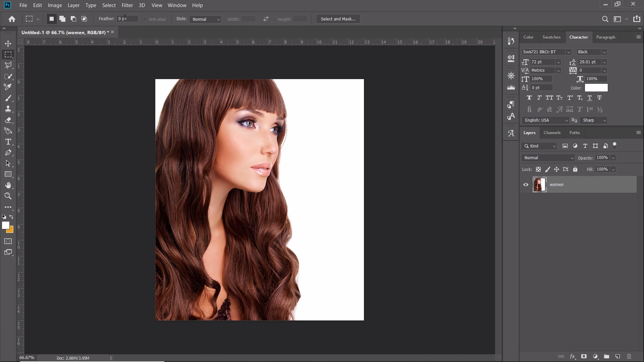The width and height of the screenshot is (644, 362).
Task: Open the Image menu
Action: tap(55, 5)
